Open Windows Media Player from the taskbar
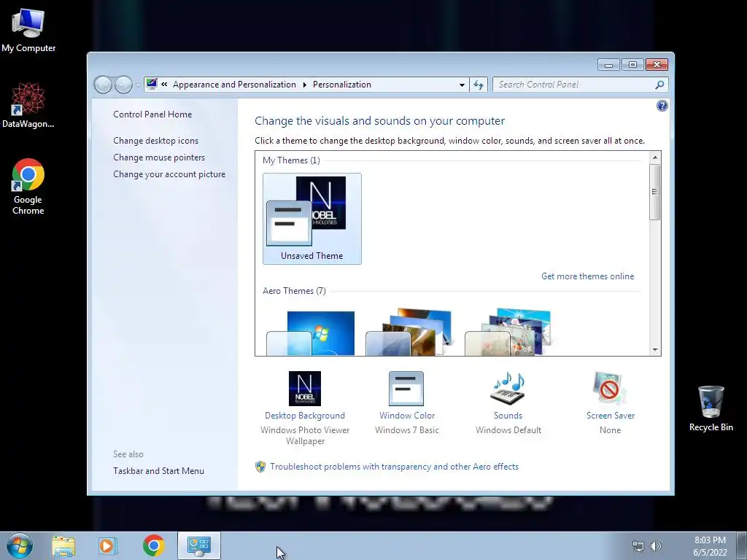Image resolution: width=747 pixels, height=560 pixels. point(108,545)
